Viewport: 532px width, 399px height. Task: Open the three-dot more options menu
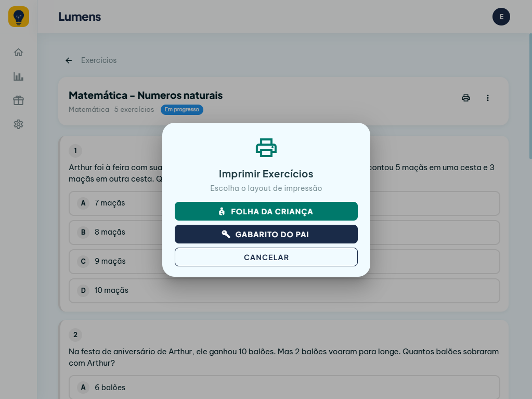488,98
